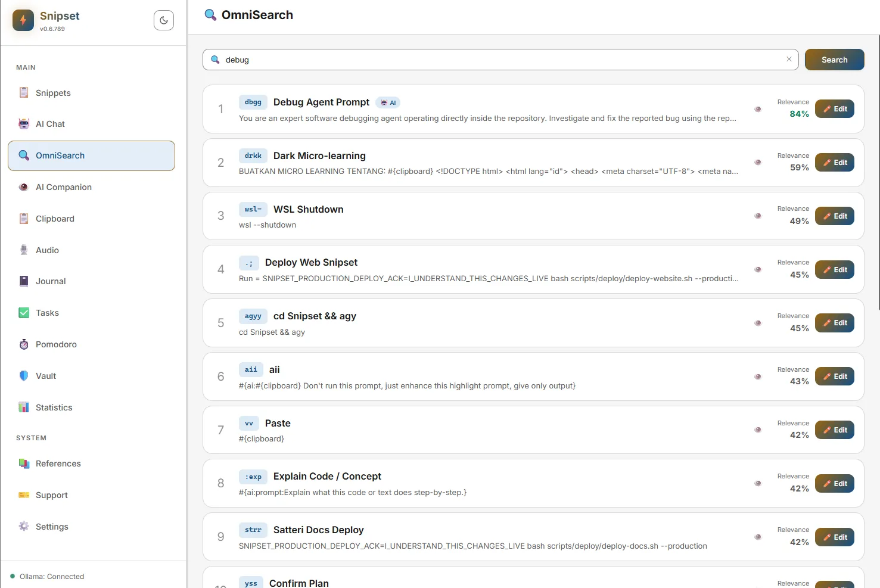
Task: Toggle dark mode with the moon button
Action: click(164, 20)
